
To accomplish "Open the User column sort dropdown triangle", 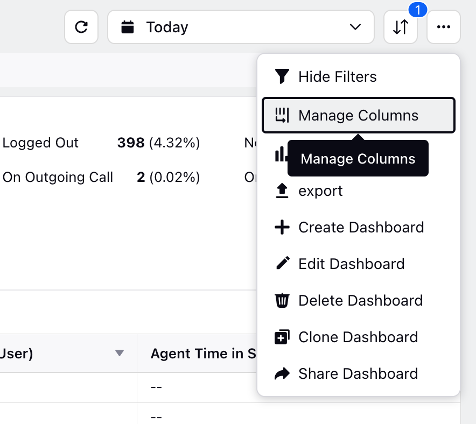I will click(119, 353).
